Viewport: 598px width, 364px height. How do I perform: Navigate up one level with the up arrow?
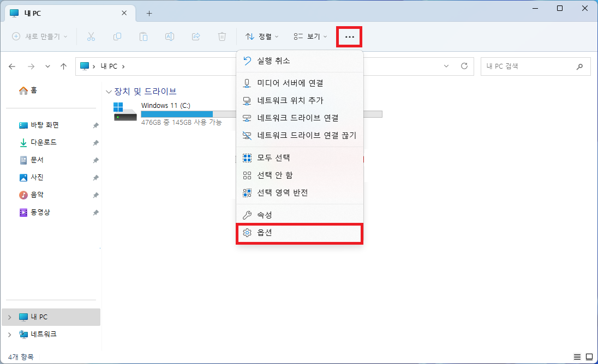pos(63,66)
